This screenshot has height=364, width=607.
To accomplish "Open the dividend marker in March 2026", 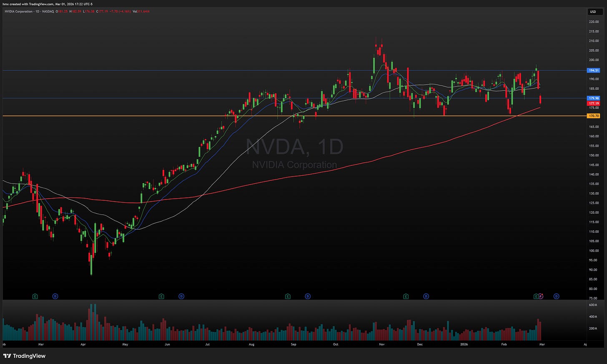I will (556, 297).
